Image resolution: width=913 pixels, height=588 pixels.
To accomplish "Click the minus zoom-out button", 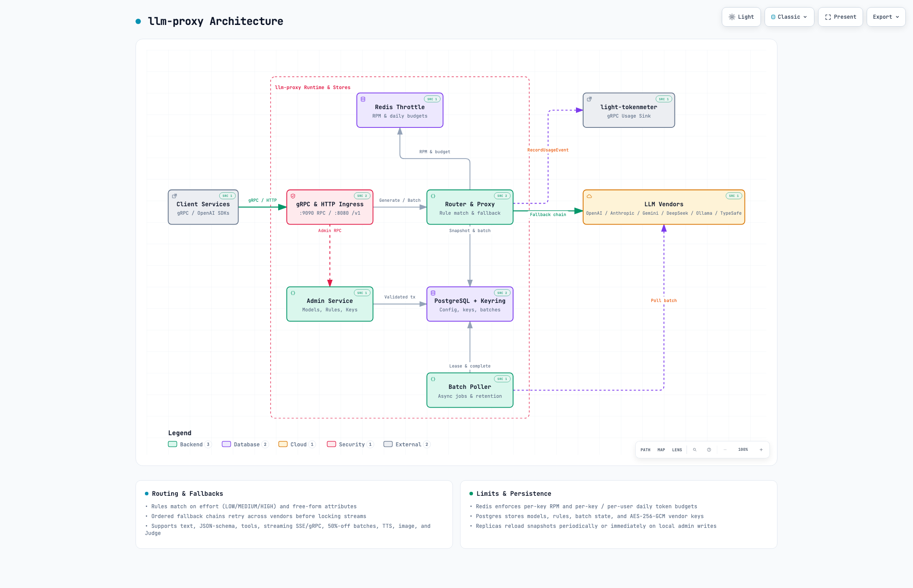I will click(x=725, y=450).
